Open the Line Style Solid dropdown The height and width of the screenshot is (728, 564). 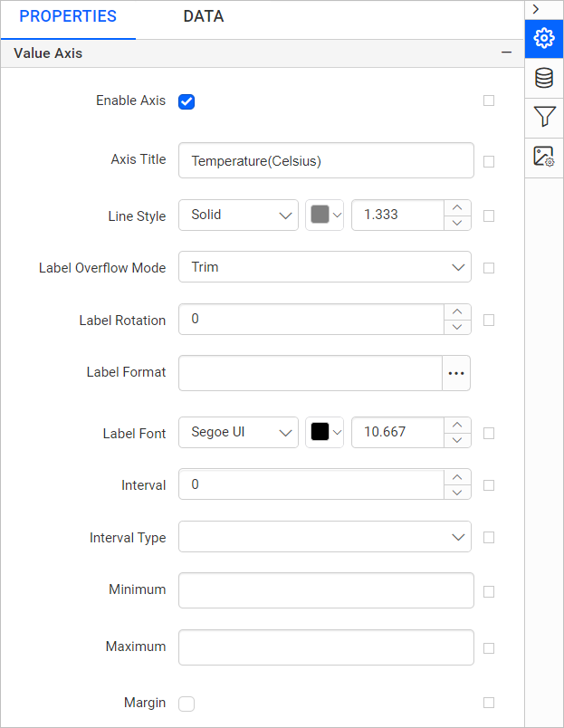tap(238, 215)
